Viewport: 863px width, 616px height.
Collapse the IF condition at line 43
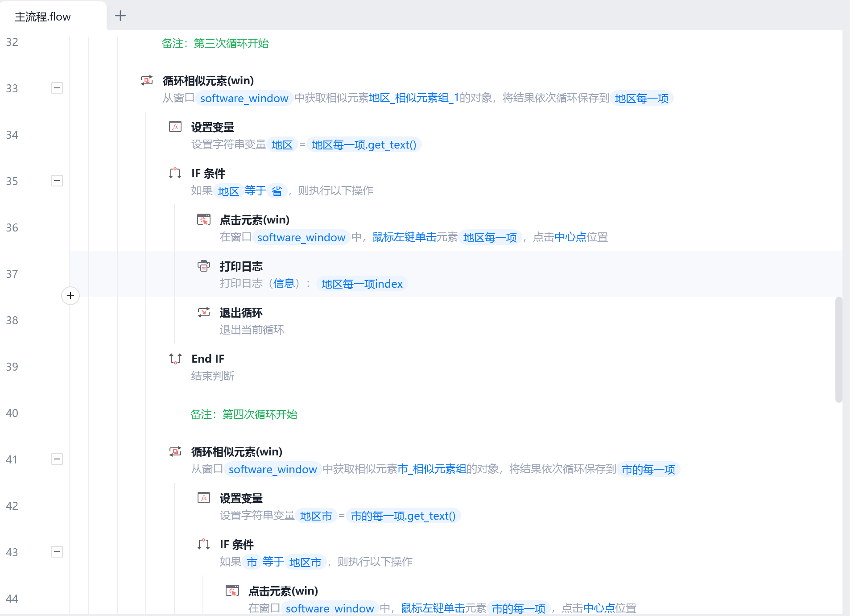pos(57,552)
